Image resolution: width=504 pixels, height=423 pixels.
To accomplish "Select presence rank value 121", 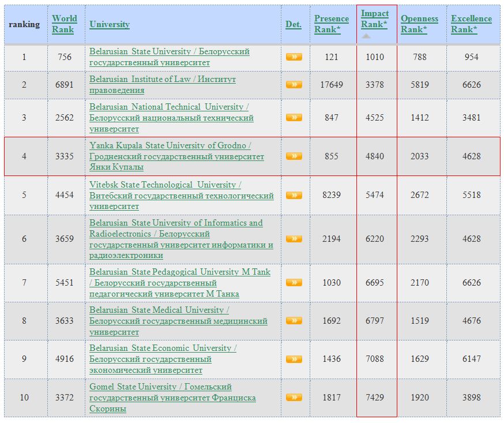I will pos(332,57).
